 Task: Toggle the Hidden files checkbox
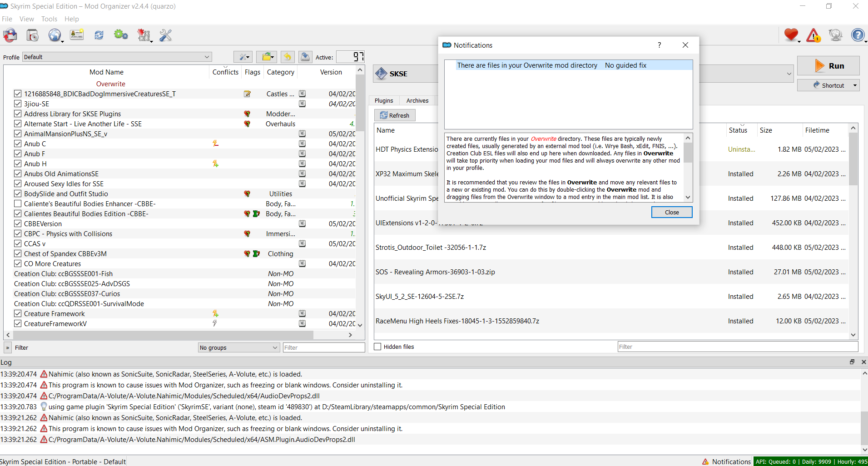click(x=377, y=347)
